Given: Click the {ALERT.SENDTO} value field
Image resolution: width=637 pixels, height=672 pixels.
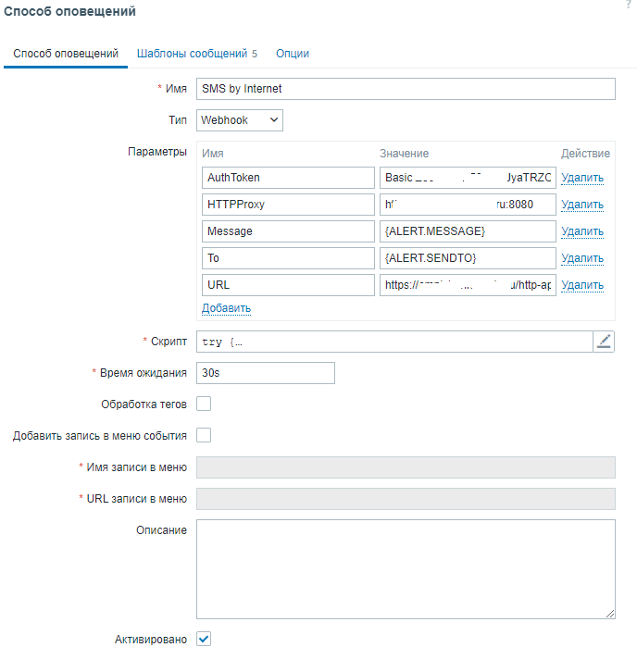Looking at the screenshot, I should coord(468,258).
